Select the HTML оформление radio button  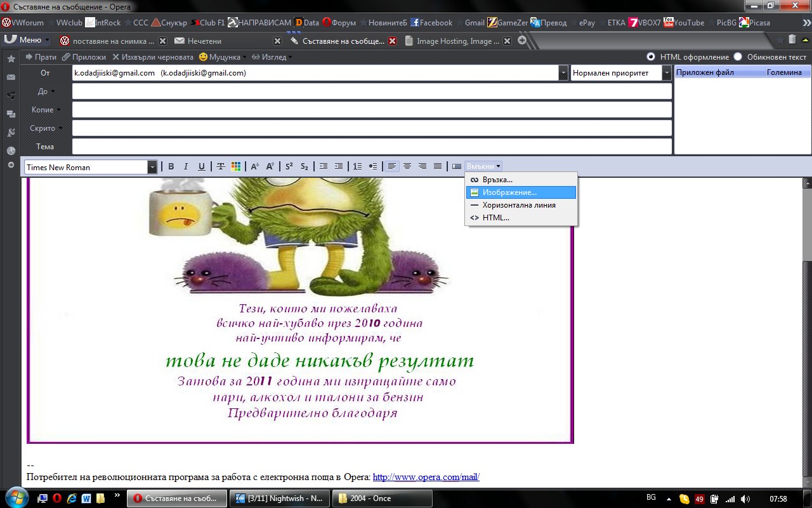click(651, 57)
